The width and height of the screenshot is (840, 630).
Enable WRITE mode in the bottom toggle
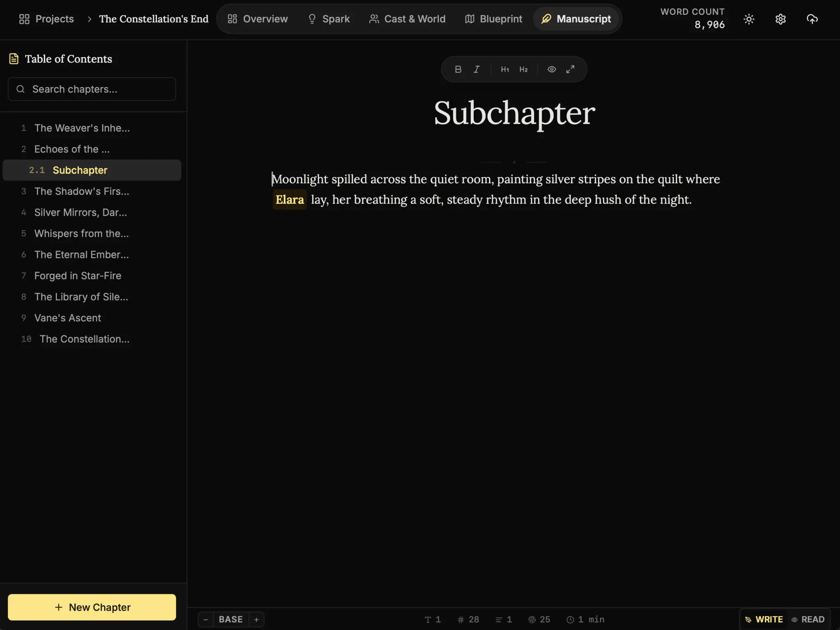[x=764, y=619]
